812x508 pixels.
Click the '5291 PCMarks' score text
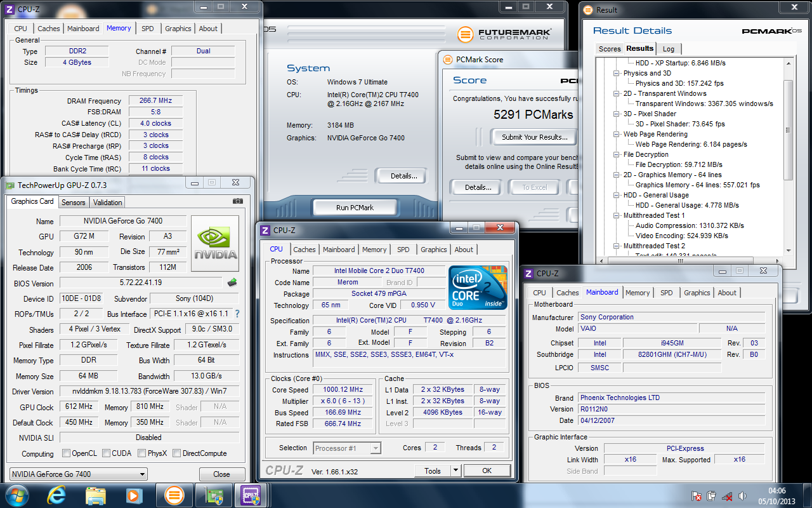click(x=533, y=115)
